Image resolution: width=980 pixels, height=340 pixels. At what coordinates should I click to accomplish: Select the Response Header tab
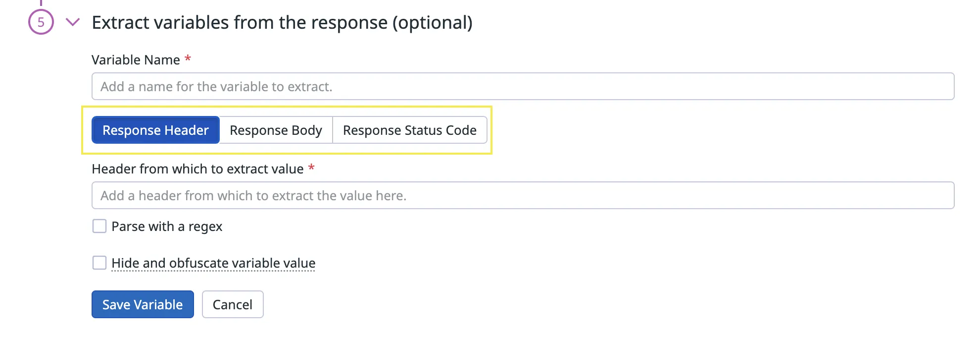[155, 130]
